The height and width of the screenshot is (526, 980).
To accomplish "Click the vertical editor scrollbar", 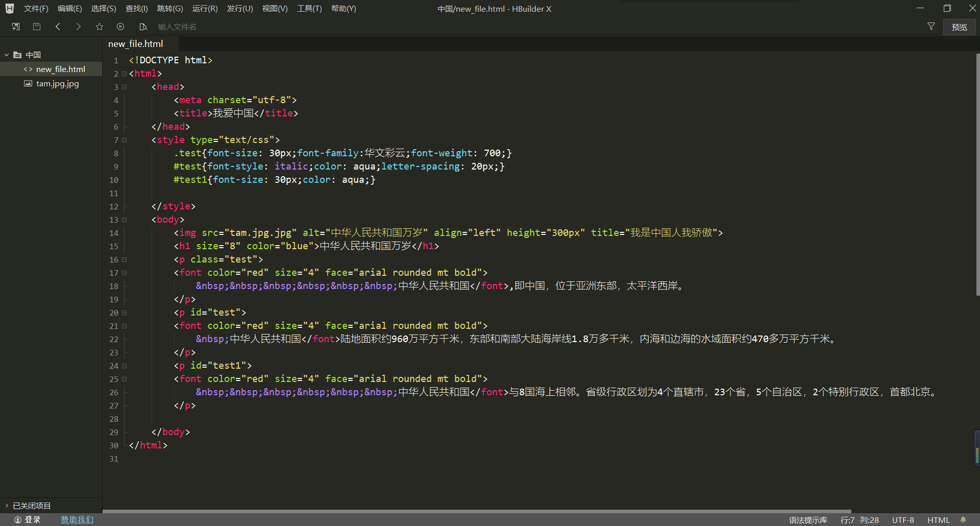I will pyautogui.click(x=977, y=175).
